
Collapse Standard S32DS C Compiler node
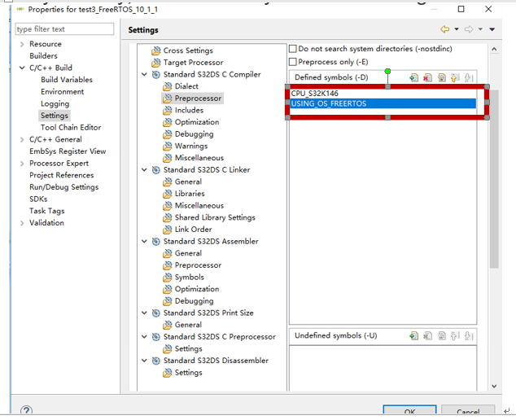144,74
